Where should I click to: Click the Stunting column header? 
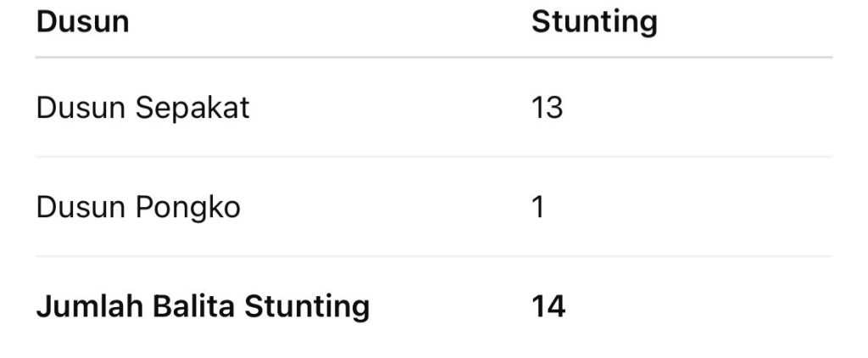[x=594, y=24]
